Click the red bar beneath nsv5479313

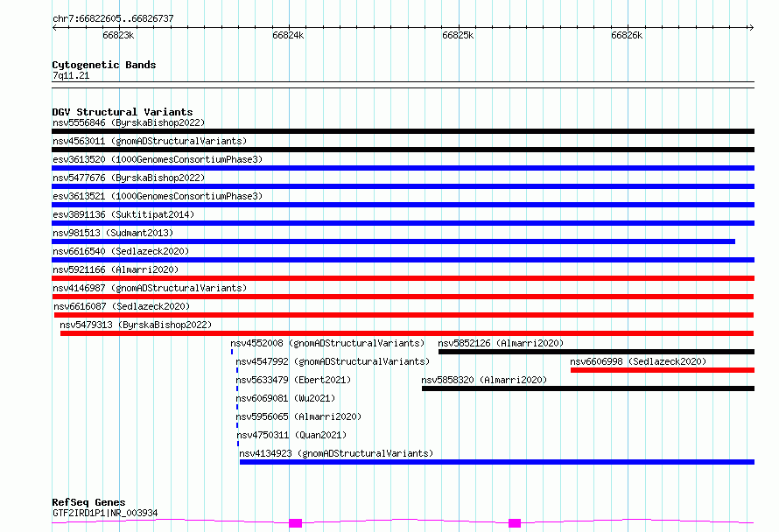[407, 333]
